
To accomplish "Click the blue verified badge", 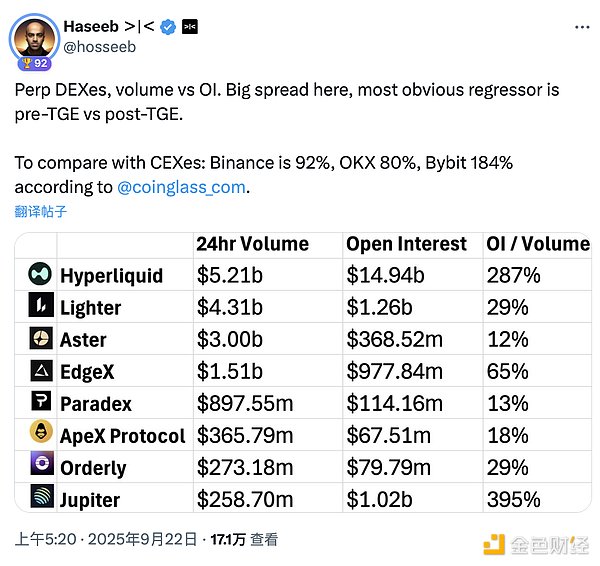I will coord(168,27).
